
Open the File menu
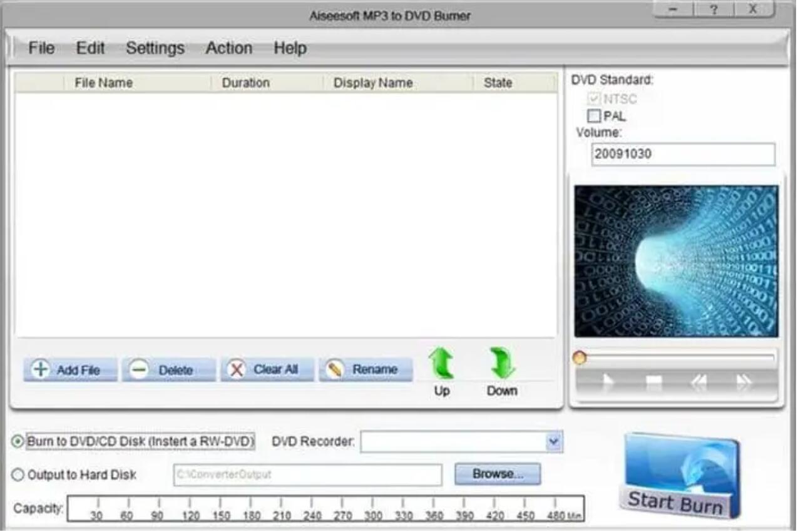pos(41,48)
